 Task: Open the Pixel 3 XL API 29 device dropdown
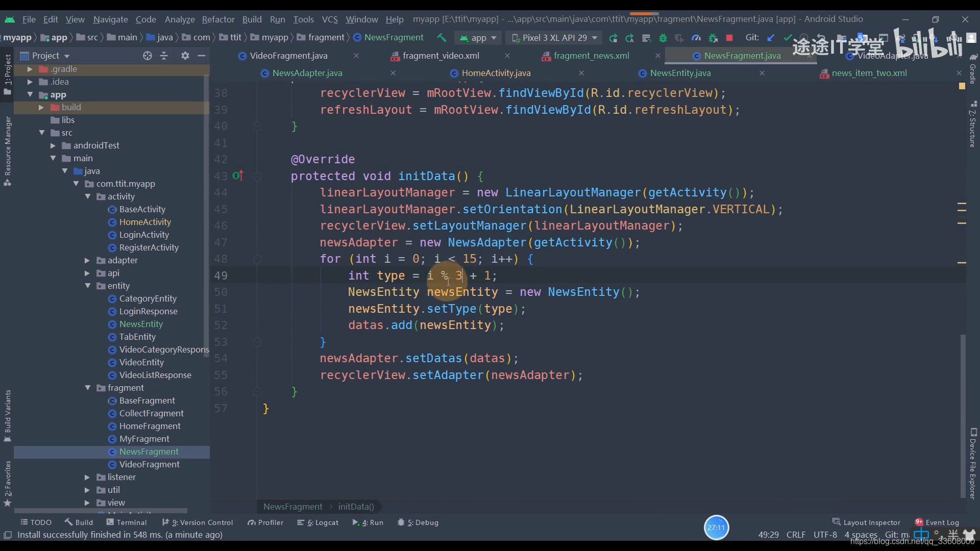point(554,38)
